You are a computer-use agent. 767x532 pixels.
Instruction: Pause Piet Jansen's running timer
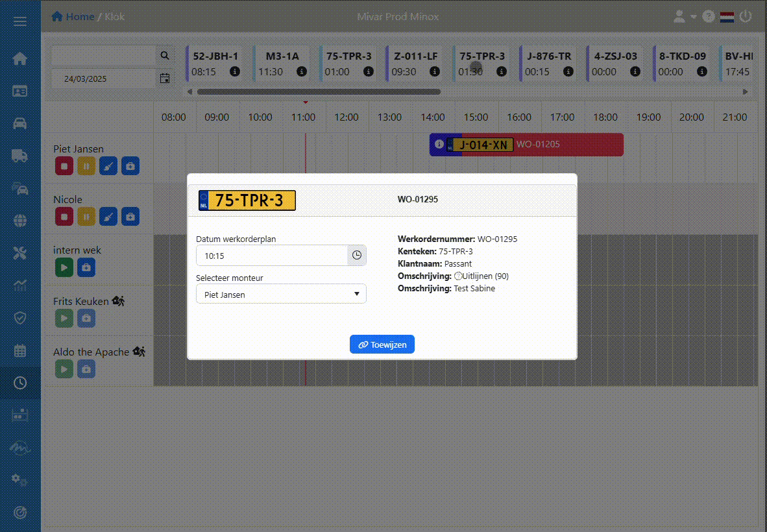pos(86,165)
